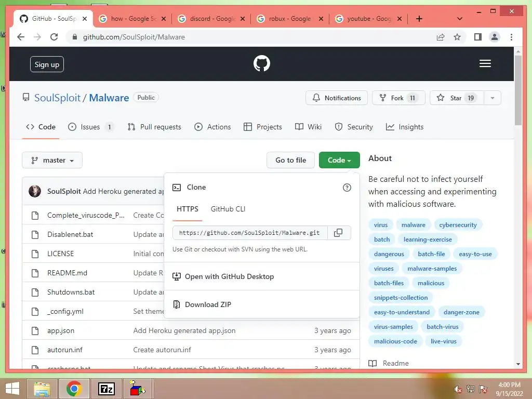Click the clone URL text field
532x399 pixels.
click(x=250, y=233)
